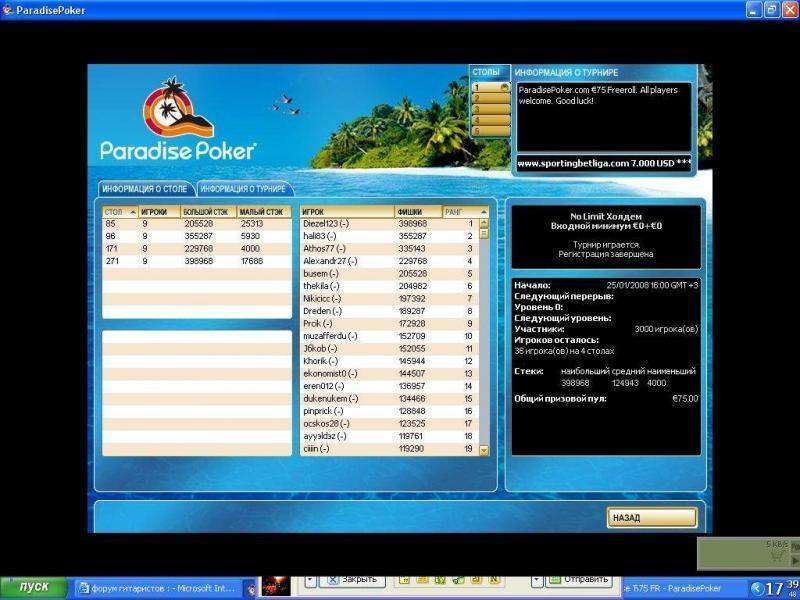The image size is (800, 600).
Task: Click the Назад button
Action: click(x=652, y=517)
